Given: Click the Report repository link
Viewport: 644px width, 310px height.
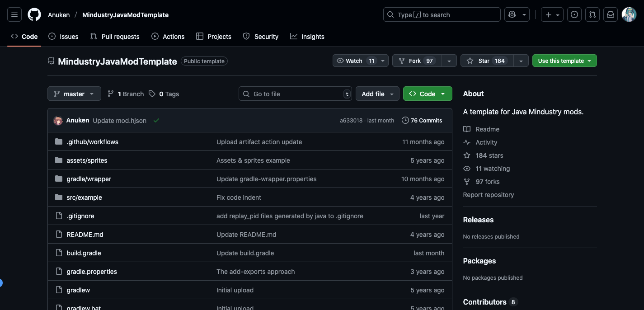Looking at the screenshot, I should [488, 195].
